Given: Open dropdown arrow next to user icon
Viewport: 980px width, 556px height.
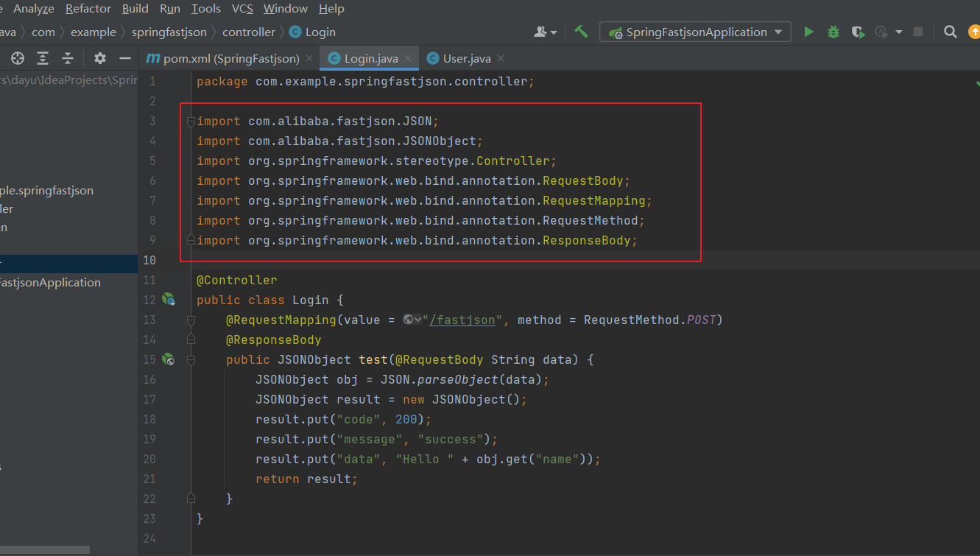Looking at the screenshot, I should [554, 32].
